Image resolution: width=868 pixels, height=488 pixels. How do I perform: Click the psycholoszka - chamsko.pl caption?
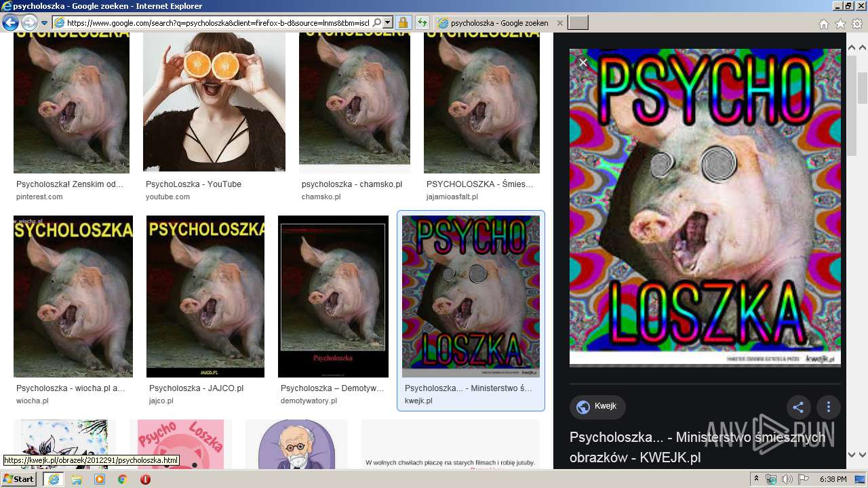coord(352,184)
